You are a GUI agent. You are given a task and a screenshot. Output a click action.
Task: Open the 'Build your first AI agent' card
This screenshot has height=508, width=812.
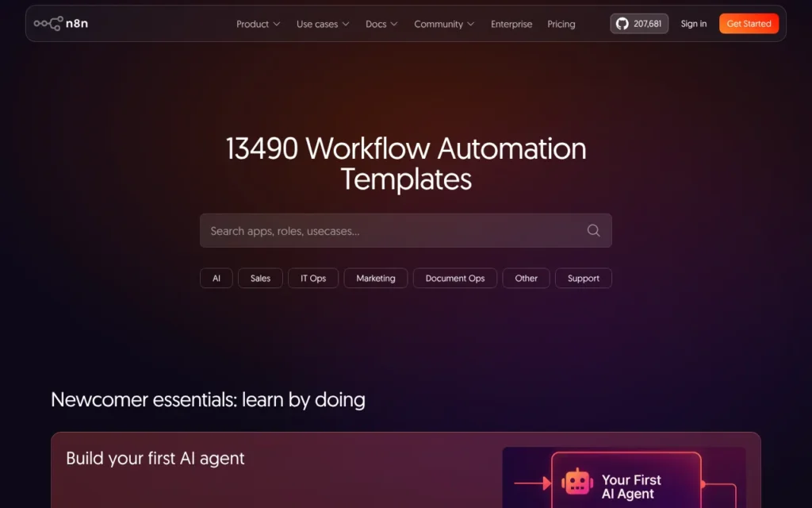tap(405, 470)
